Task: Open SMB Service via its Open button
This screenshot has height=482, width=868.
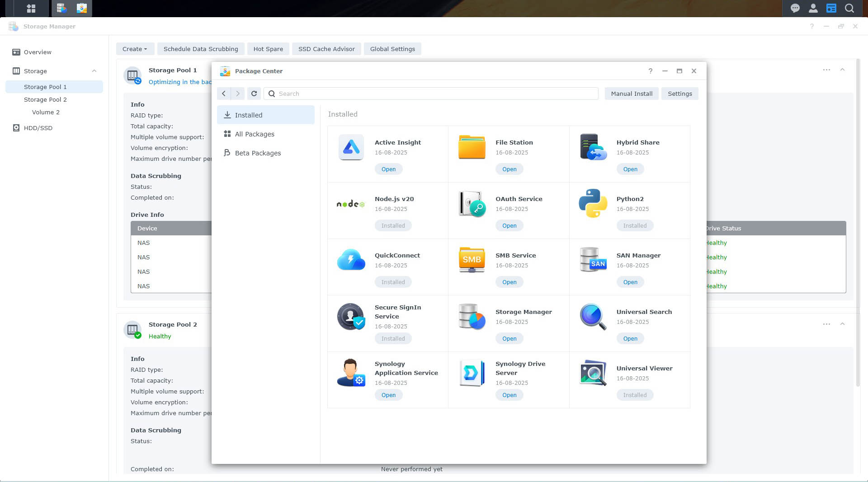Action: (509, 282)
